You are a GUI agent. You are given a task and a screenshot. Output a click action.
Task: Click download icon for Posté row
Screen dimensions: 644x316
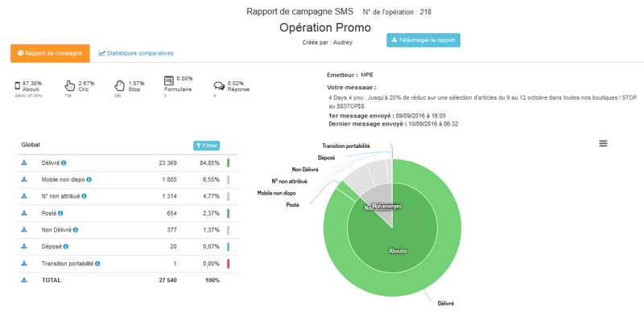click(24, 213)
